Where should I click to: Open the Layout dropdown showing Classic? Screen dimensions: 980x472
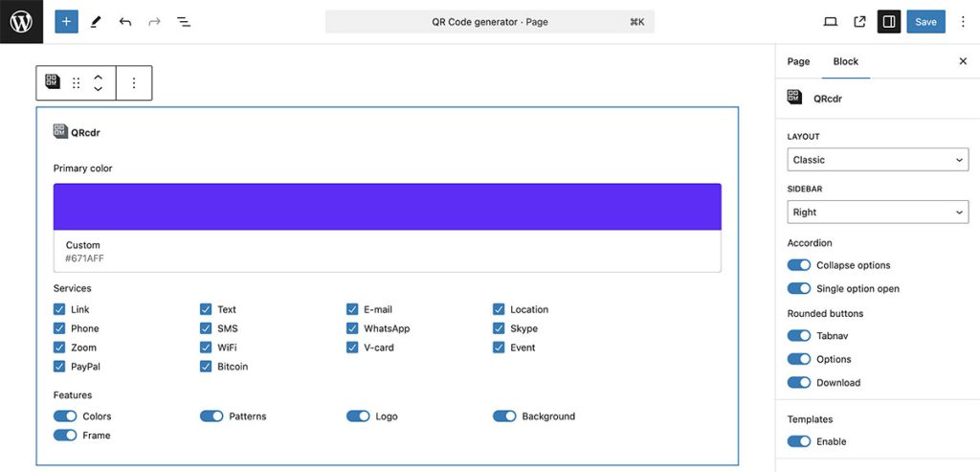878,160
